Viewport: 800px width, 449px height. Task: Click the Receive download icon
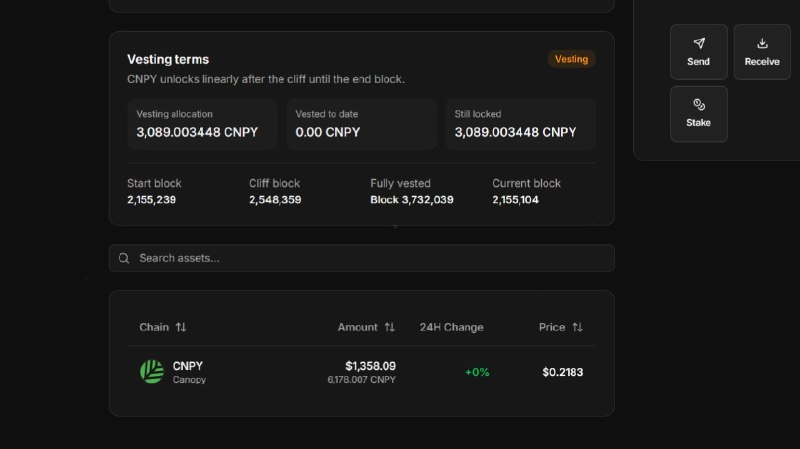pyautogui.click(x=762, y=43)
